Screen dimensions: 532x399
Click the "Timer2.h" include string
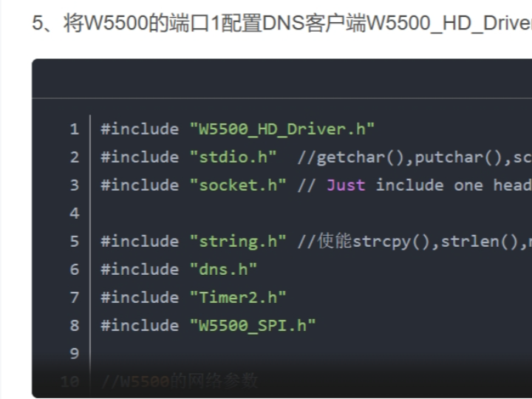click(x=238, y=298)
